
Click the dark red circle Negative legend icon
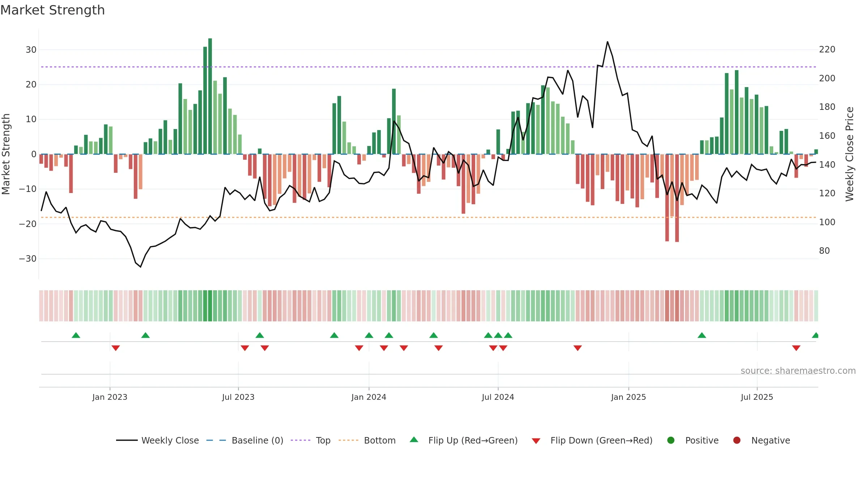737,440
